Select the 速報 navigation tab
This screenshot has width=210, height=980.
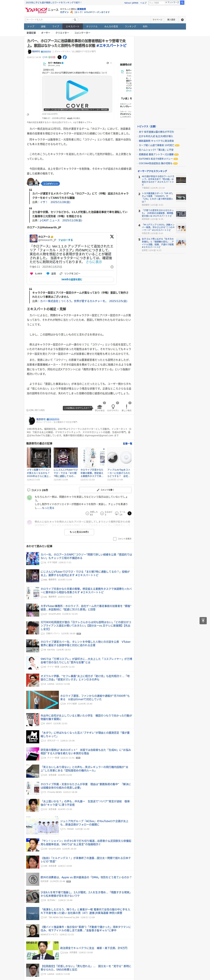(x=43, y=27)
